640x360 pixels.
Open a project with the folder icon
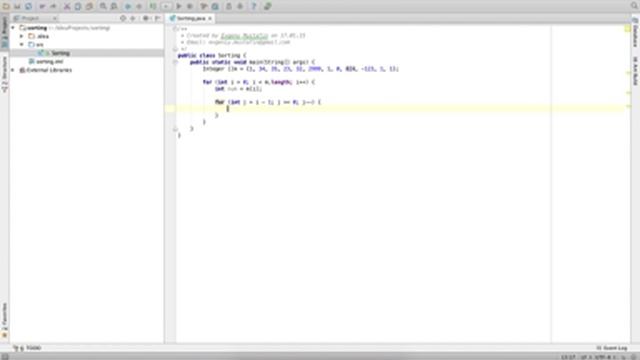coord(6,6)
